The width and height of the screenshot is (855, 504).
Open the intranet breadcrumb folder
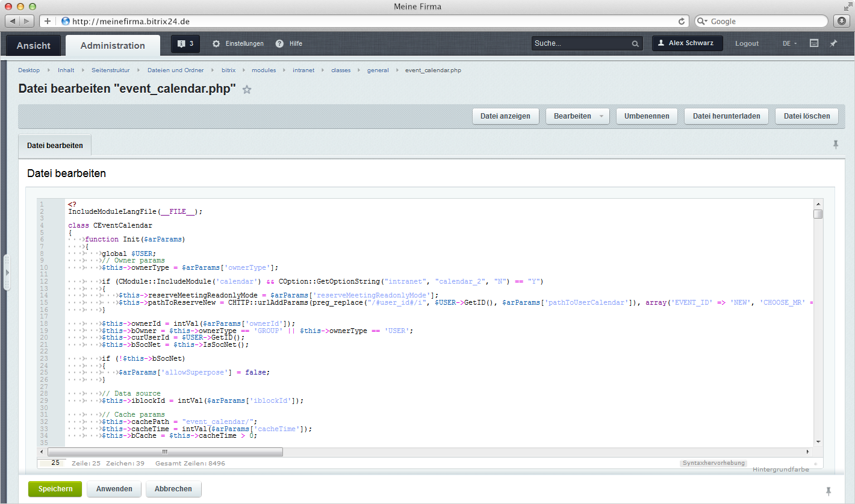tap(303, 70)
